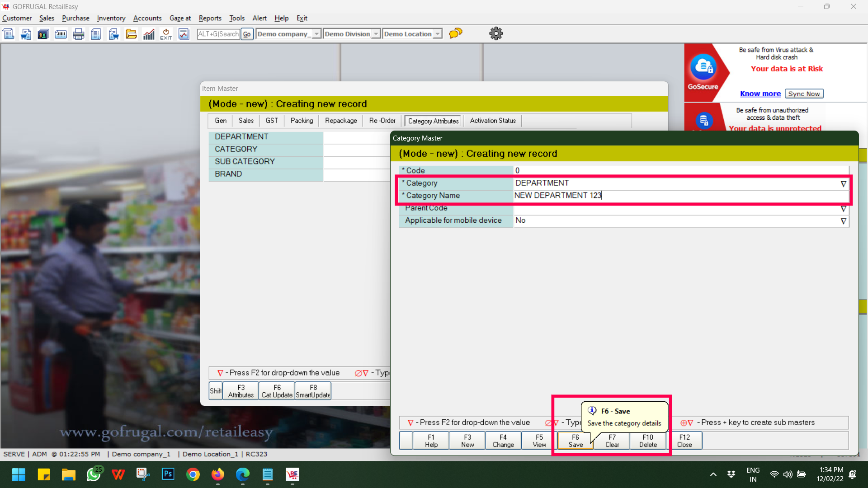Open the Demo Location dropdown

point(437,34)
